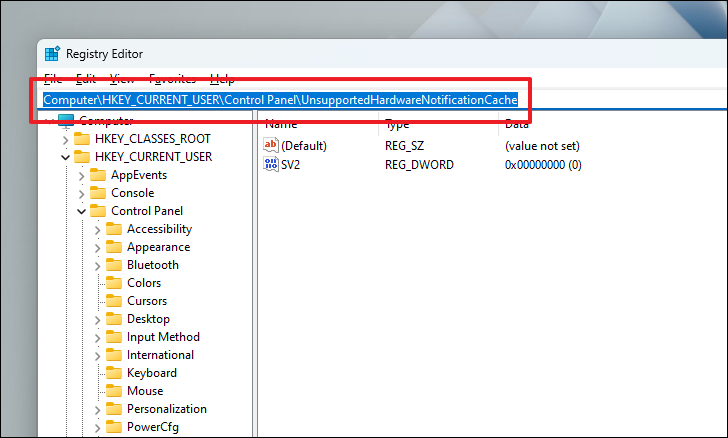This screenshot has height=438, width=728.
Task: Click the SV2 DWORD value icon
Action: click(271, 164)
